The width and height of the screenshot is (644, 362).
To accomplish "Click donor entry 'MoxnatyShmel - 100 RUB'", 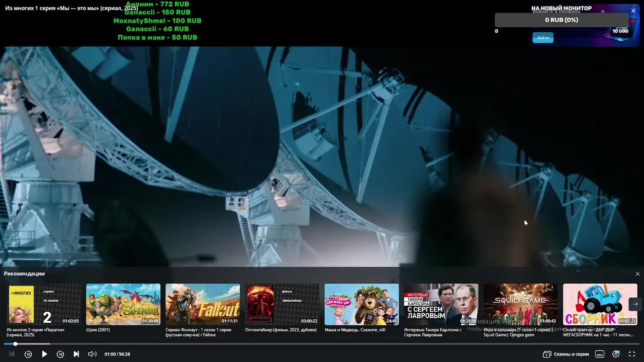I will coord(157,21).
